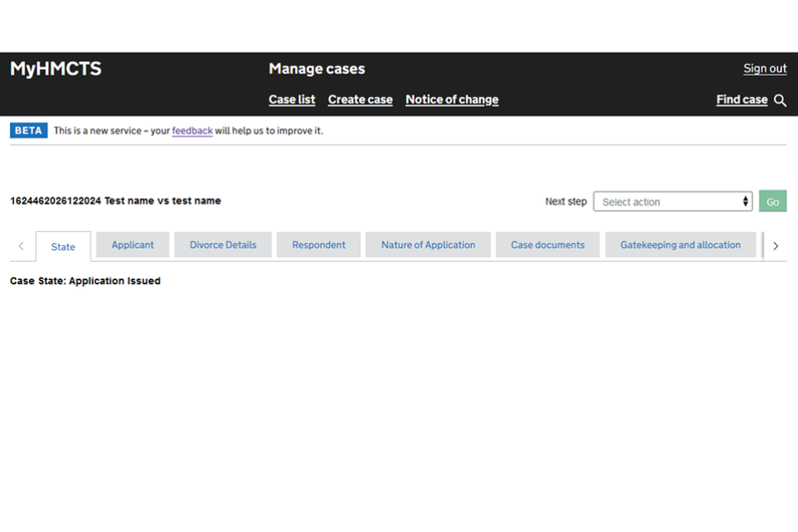
Task: Click the Find case link
Action: tap(741, 100)
